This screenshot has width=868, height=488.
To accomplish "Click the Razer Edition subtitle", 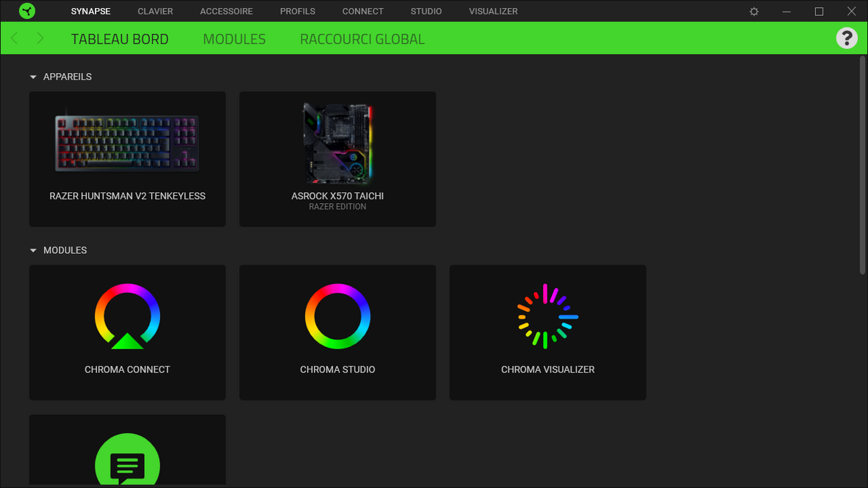I will (x=338, y=207).
